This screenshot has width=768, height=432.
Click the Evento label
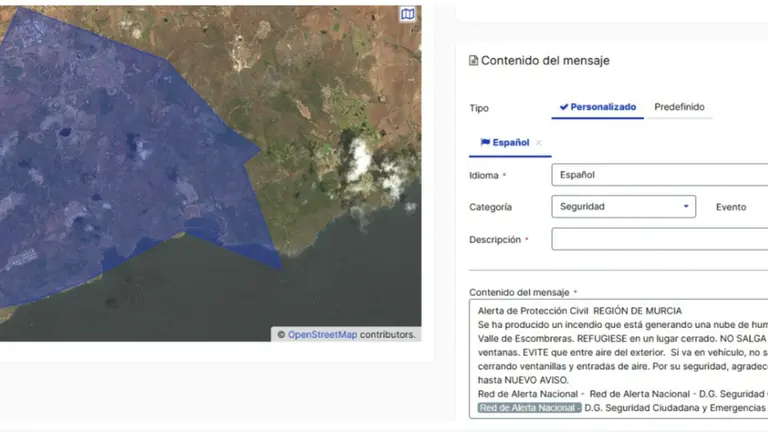[x=730, y=207]
